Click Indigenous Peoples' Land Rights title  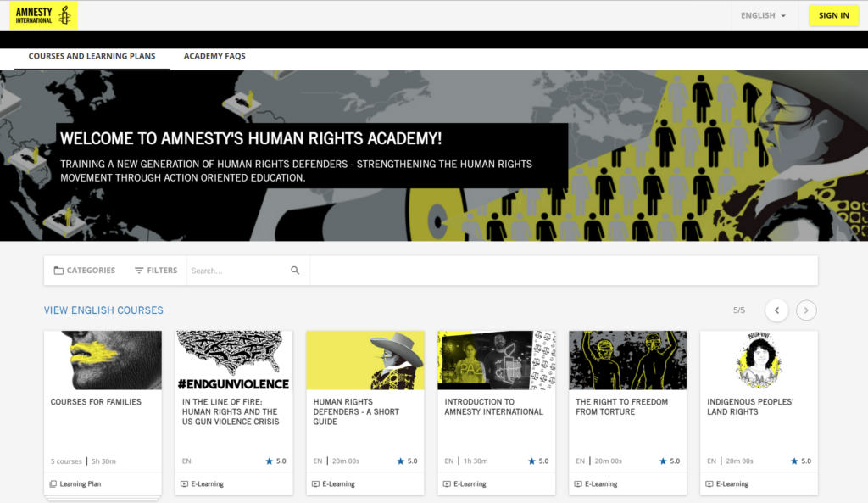tap(750, 406)
